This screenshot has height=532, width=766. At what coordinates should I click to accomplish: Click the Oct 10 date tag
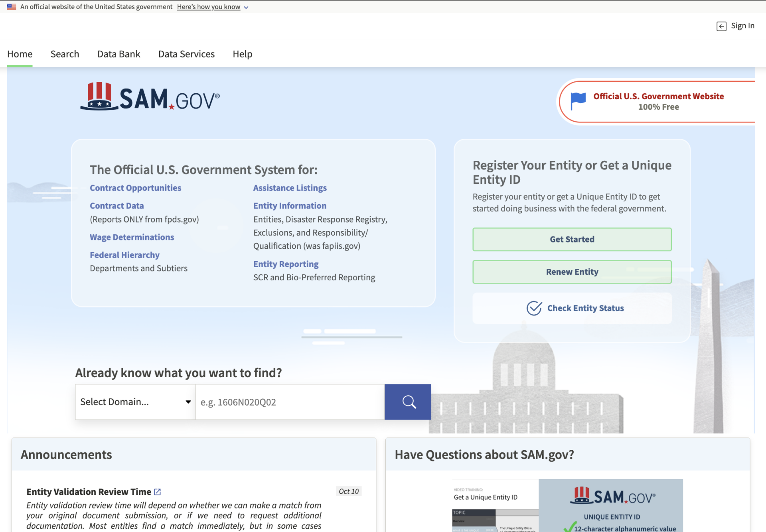coord(349,492)
